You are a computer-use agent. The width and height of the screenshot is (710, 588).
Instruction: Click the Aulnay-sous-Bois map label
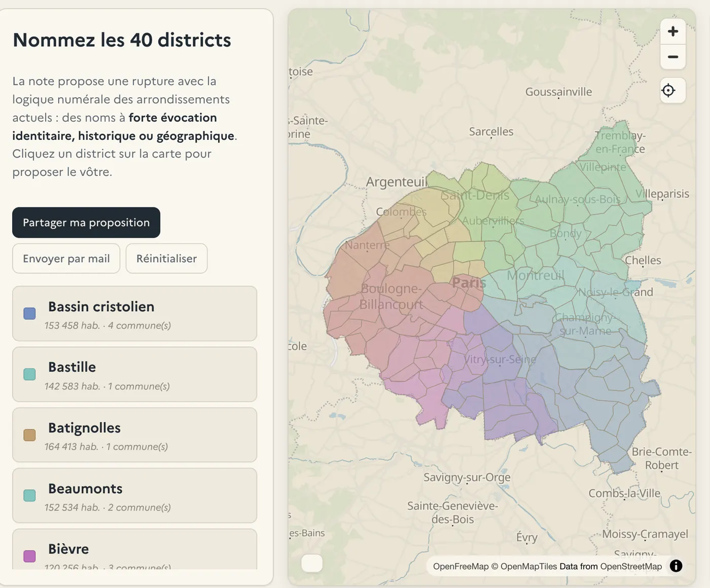pyautogui.click(x=578, y=199)
